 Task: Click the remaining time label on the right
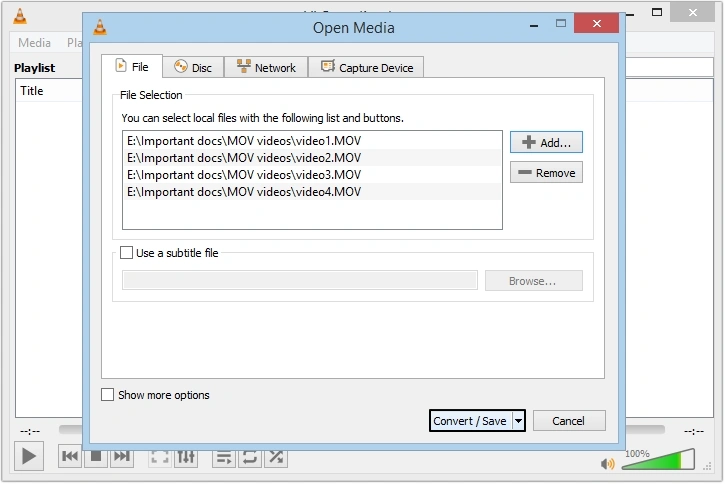pyautogui.click(x=694, y=432)
